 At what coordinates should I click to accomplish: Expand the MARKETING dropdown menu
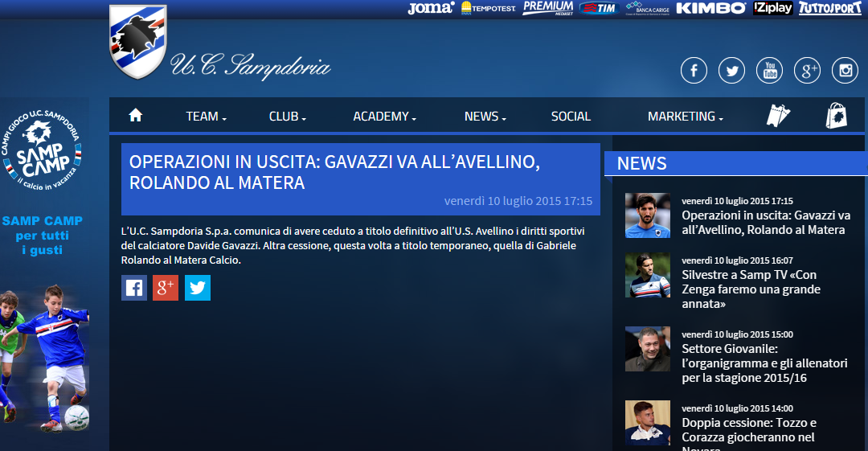[685, 117]
